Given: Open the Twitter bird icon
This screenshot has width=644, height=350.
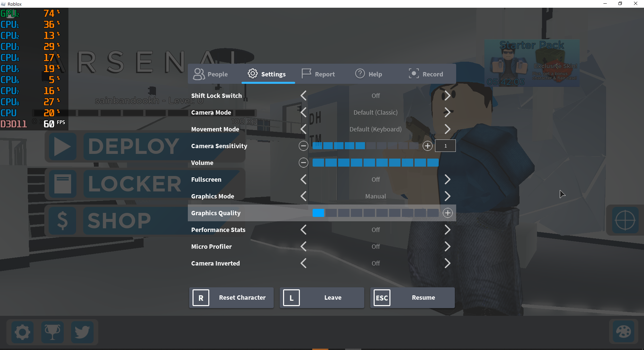Looking at the screenshot, I should 82,332.
